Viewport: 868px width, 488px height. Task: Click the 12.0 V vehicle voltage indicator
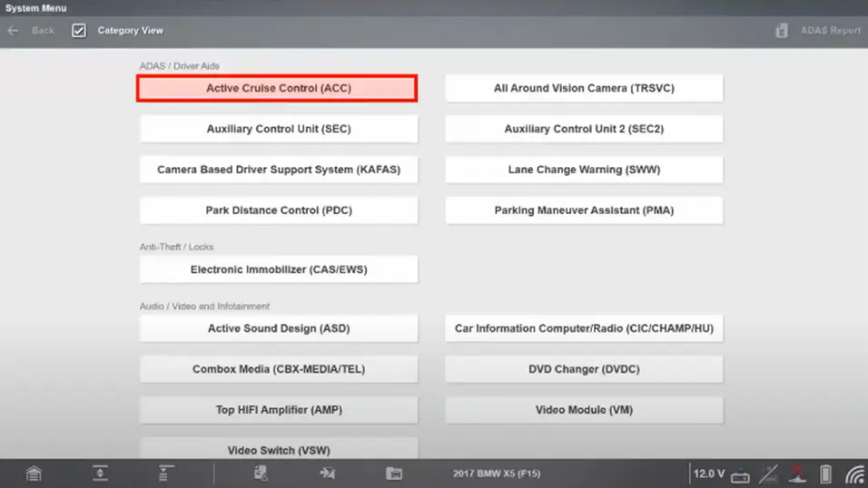[x=709, y=473]
